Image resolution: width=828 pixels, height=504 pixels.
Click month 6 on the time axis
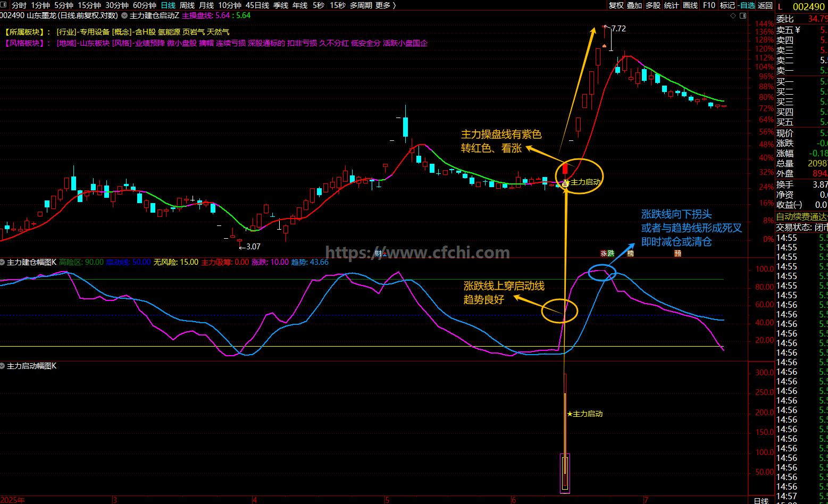(513, 500)
